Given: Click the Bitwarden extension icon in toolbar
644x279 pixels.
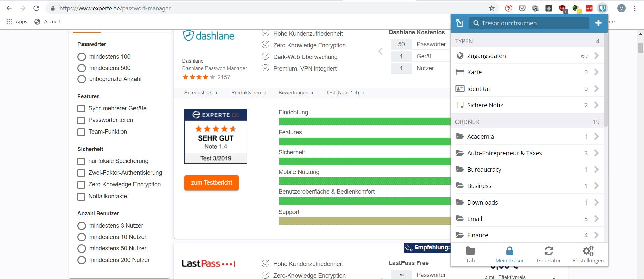Looking at the screenshot, I should click(x=603, y=8).
